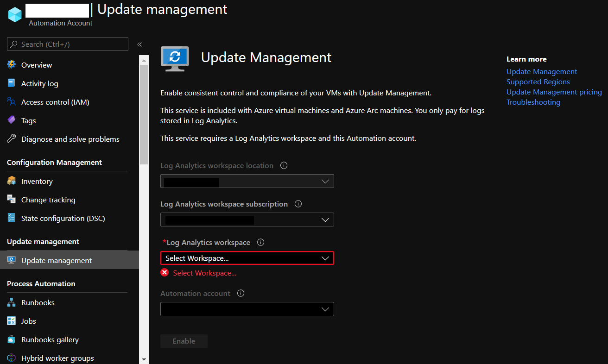Click the Tags purple tag icon
Image resolution: width=608 pixels, height=364 pixels.
click(x=12, y=120)
